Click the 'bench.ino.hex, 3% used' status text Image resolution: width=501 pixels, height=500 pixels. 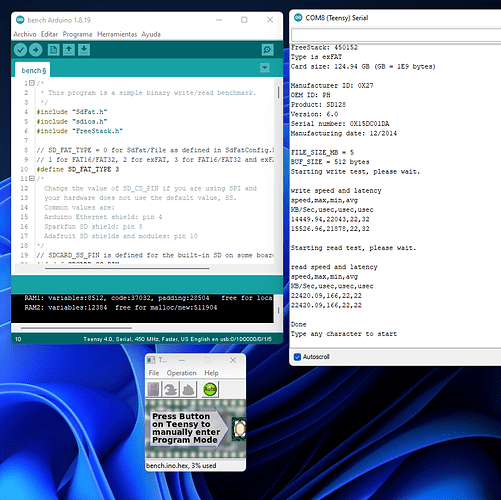tap(181, 465)
